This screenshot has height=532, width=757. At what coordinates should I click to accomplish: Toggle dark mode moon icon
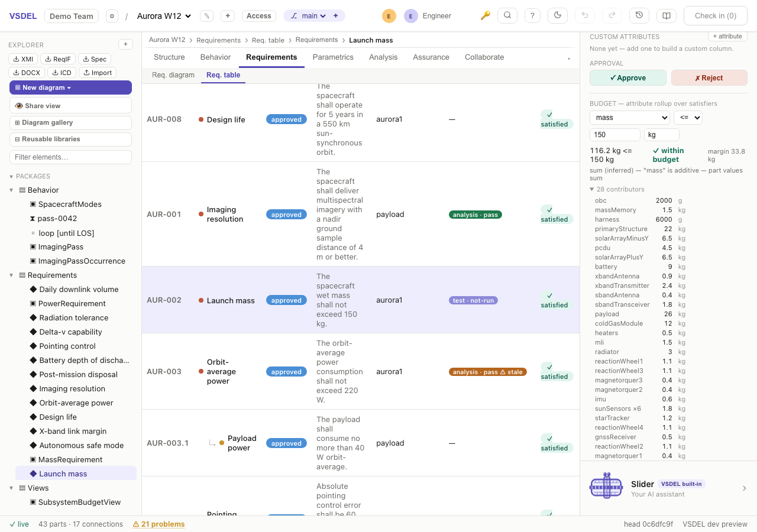[x=558, y=16]
